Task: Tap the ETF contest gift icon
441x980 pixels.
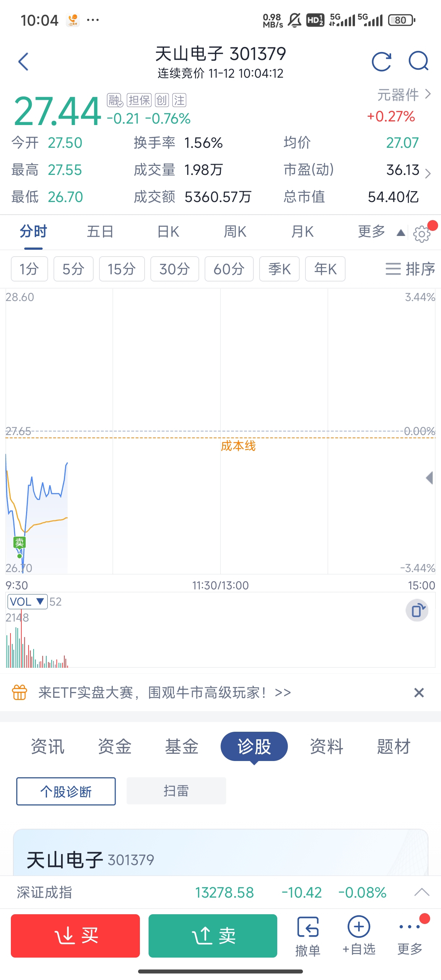Action: click(20, 692)
